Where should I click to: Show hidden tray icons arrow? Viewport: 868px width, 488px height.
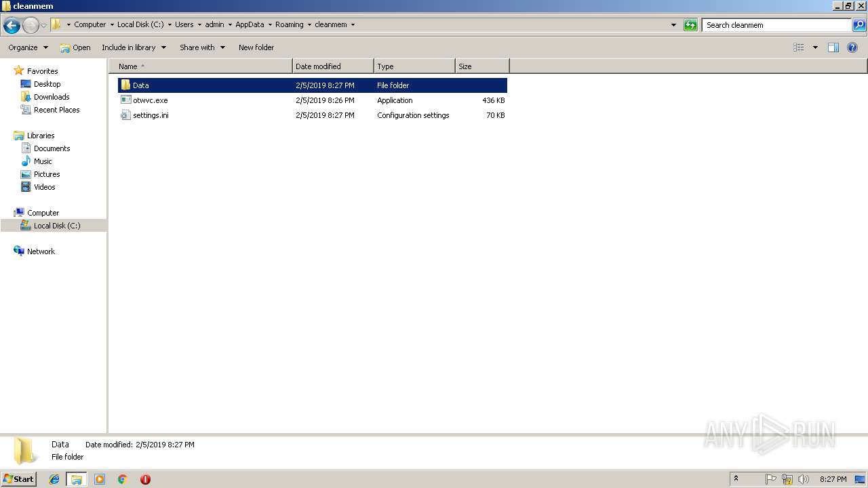[736, 479]
